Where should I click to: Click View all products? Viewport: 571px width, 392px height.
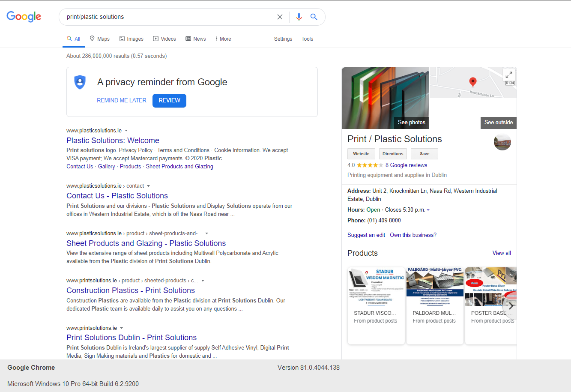click(x=502, y=253)
